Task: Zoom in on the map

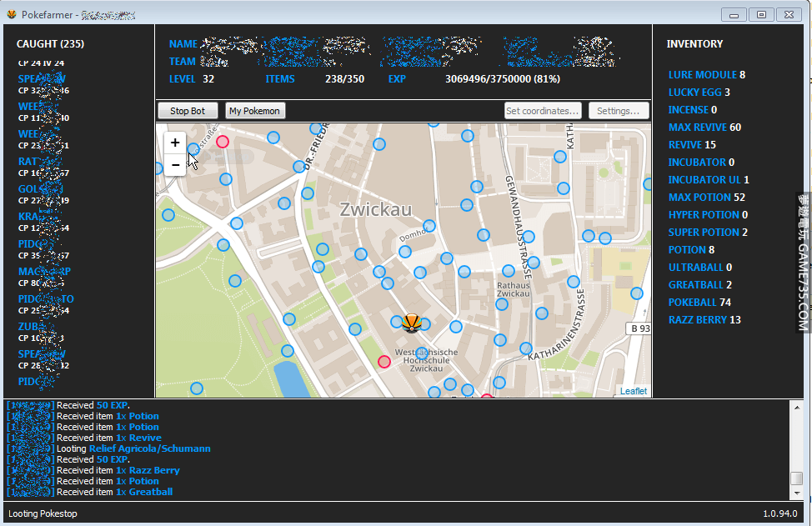Action: coord(175,143)
